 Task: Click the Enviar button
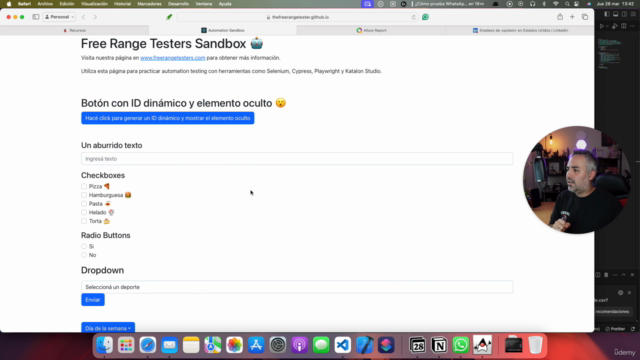pos(93,300)
